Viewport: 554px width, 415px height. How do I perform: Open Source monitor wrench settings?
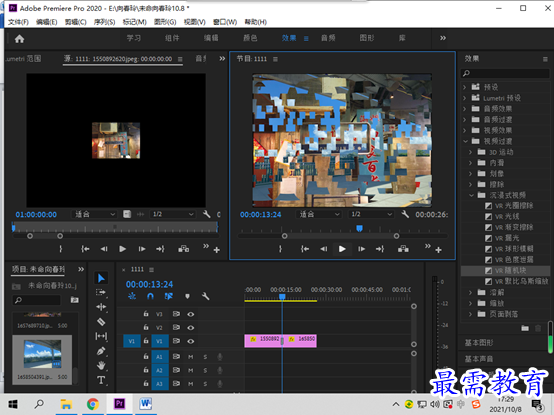point(207,214)
